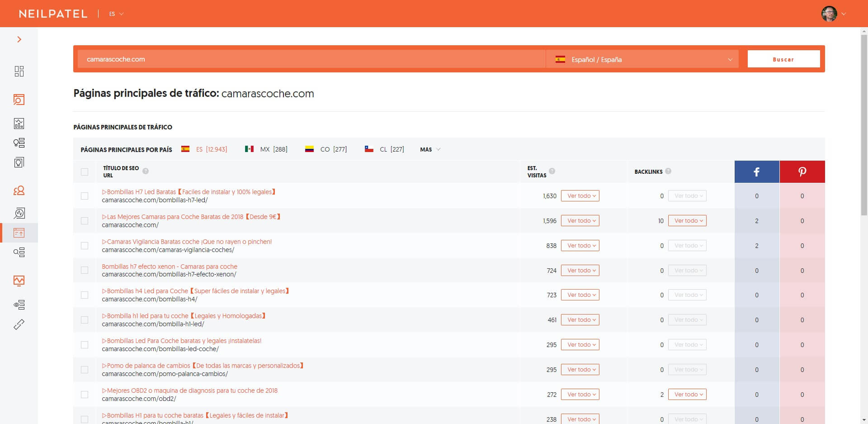Check the Bombillas h7 efecto xenon row
The width and height of the screenshot is (868, 424).
pos(85,270)
